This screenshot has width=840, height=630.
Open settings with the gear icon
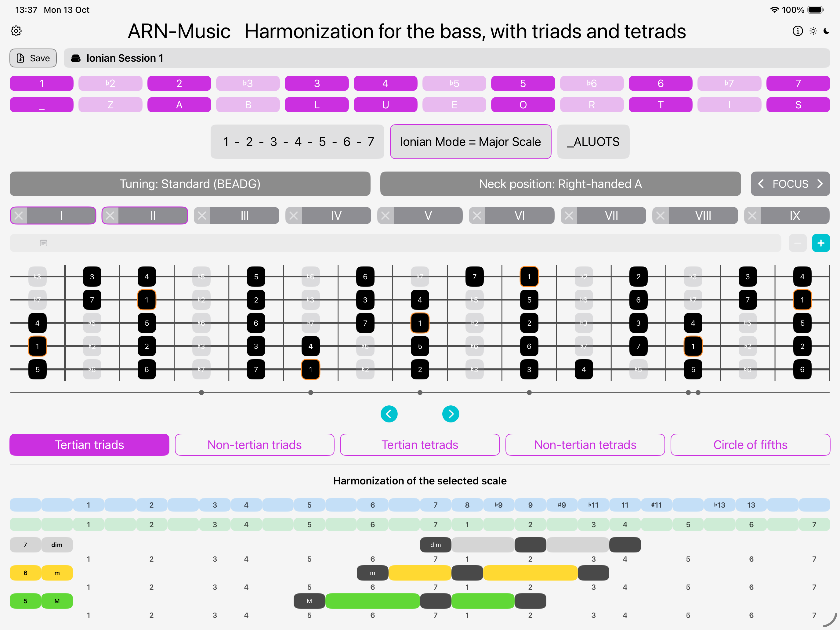point(16,31)
